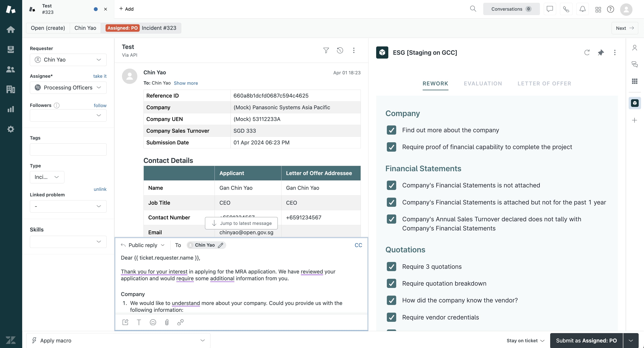Click the take it link for Assignee
644x348 pixels.
[100, 76]
